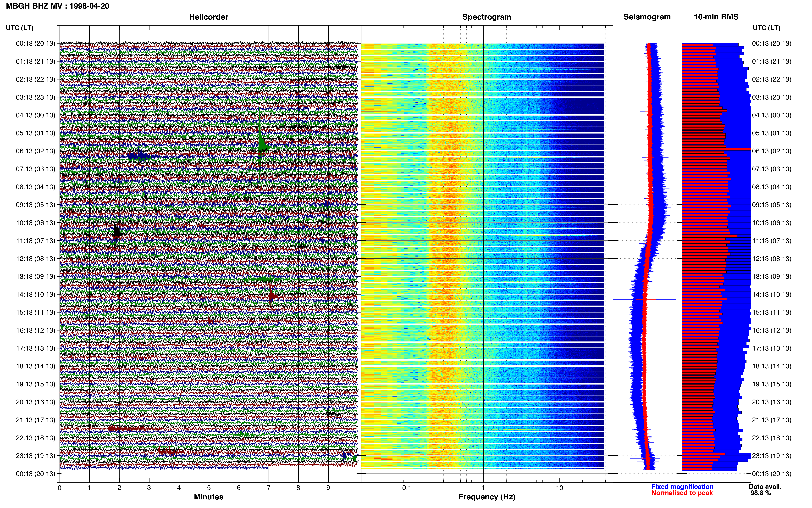Click "08:13 (04:13)" on the right RMS time axis
This screenshot has height=508, width=812.
[772, 187]
